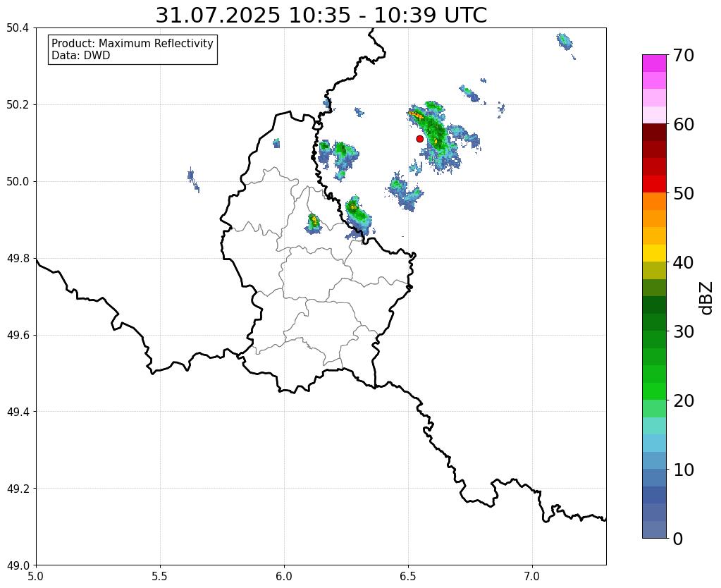Click the yellow colorbar segment above 40

pos(654,253)
